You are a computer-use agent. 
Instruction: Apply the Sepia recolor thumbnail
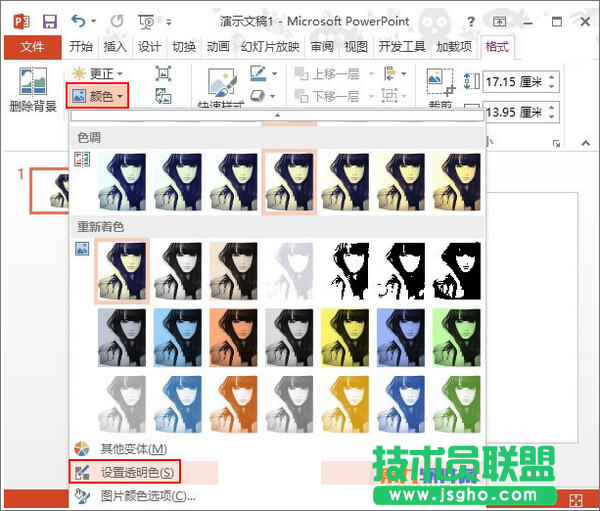(x=233, y=271)
